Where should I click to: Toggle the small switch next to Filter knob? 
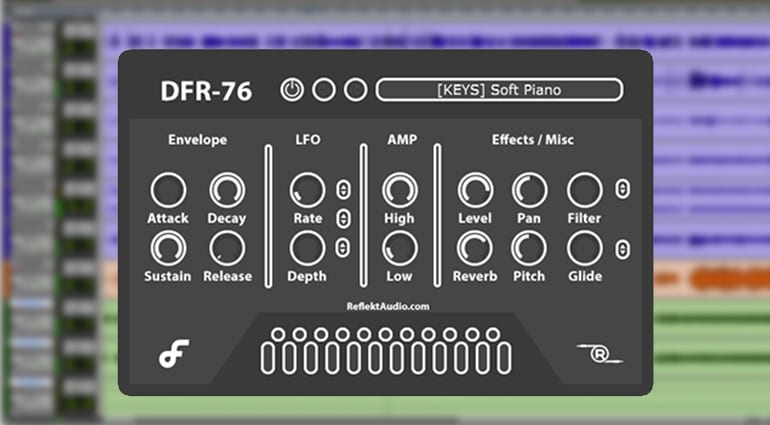622,189
